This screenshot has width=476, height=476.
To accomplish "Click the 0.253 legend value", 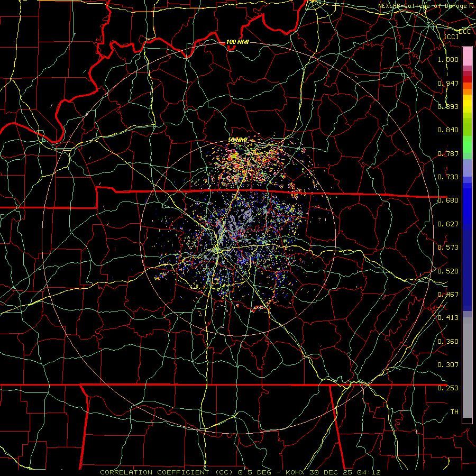I will point(448,388).
